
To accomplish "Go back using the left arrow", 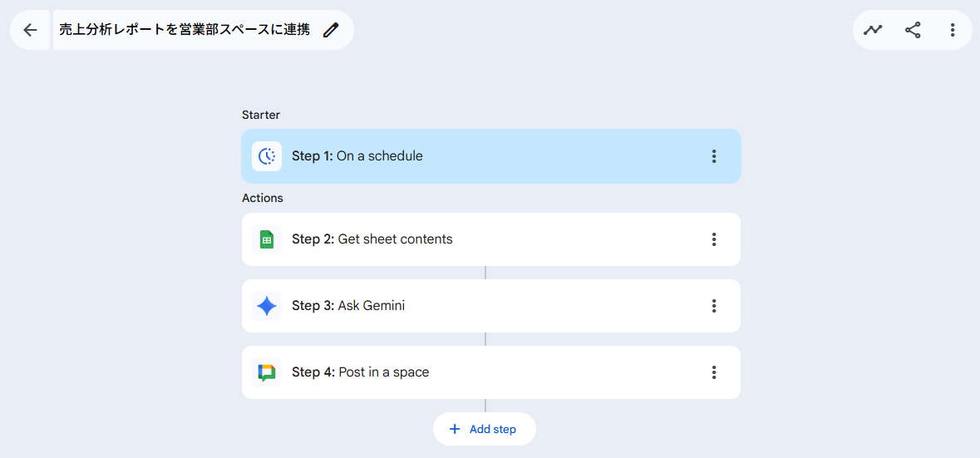I will [x=31, y=30].
